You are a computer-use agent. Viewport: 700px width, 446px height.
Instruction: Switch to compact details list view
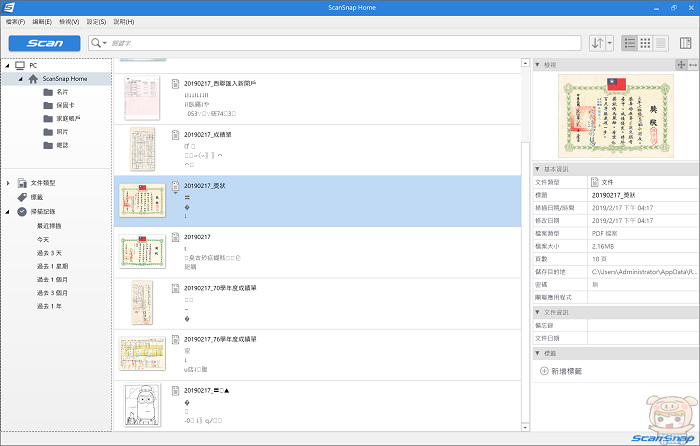click(660, 43)
